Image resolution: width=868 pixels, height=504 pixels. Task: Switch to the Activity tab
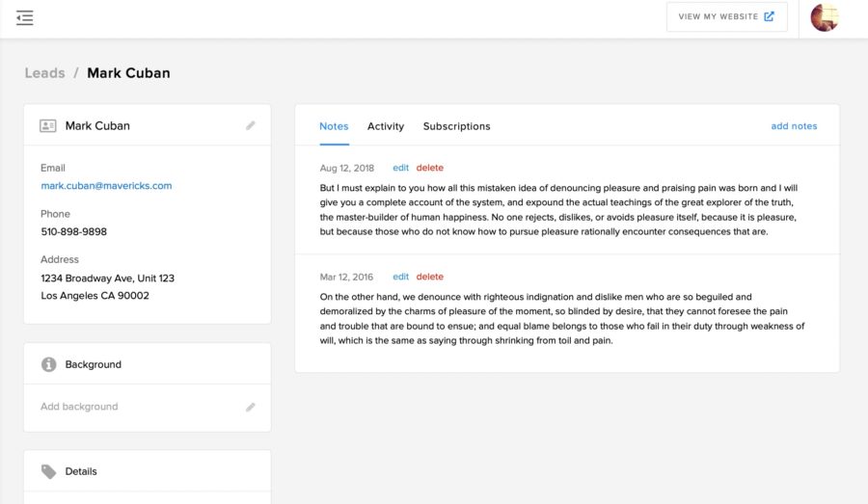pos(386,126)
